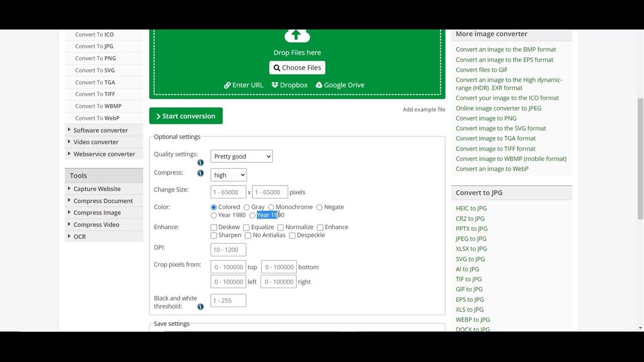Image resolution: width=644 pixels, height=362 pixels.
Task: Click the Google Drive icon
Action: (x=318, y=85)
